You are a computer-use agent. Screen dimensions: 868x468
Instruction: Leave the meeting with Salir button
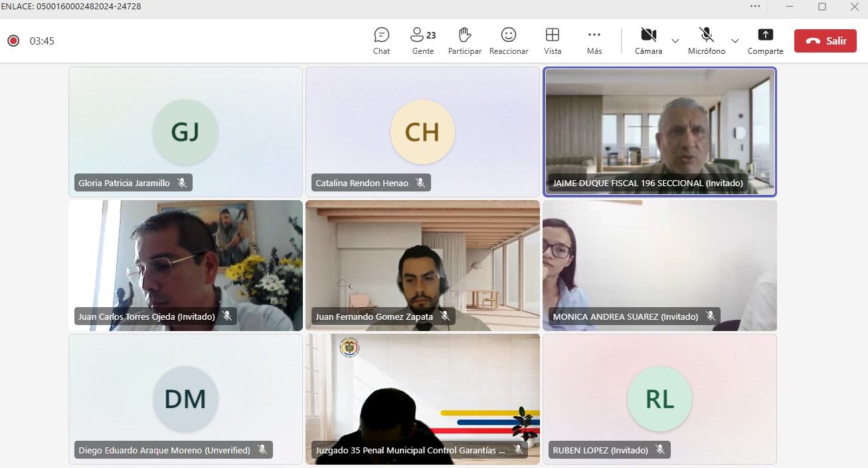pos(825,41)
